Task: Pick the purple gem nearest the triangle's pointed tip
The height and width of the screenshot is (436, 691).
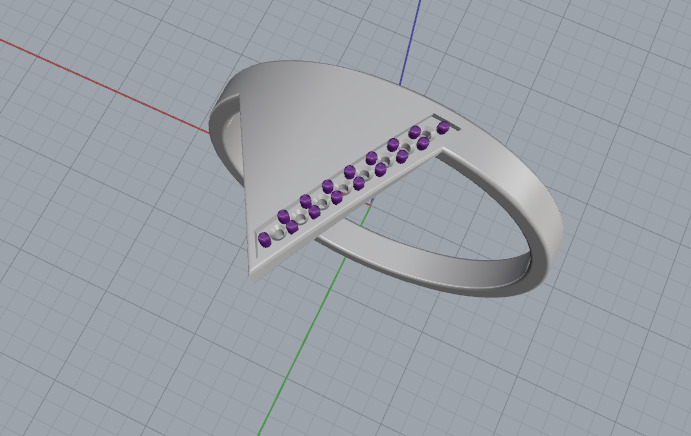Action: coord(264,239)
